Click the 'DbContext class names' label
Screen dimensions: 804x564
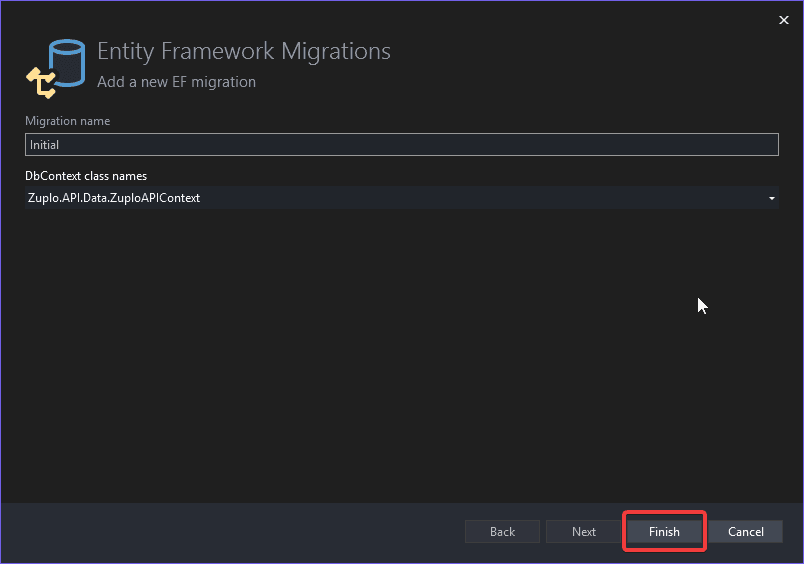pyautogui.click(x=86, y=176)
